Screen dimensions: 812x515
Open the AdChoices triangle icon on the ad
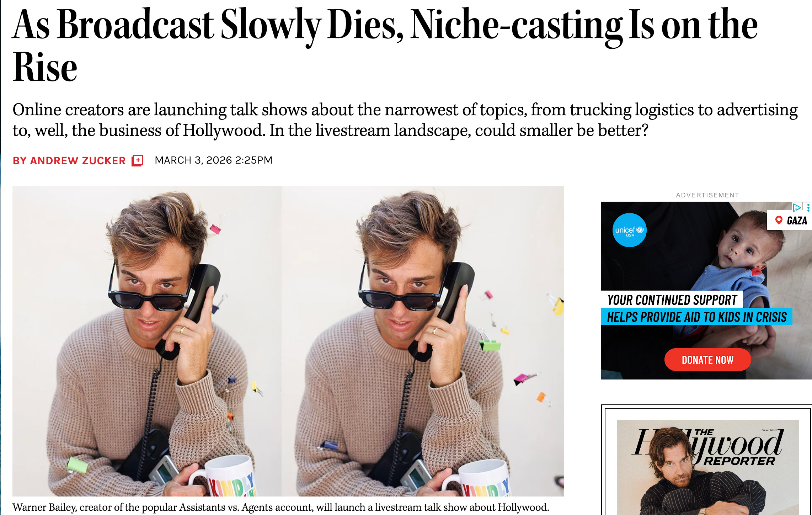pyautogui.click(x=796, y=207)
